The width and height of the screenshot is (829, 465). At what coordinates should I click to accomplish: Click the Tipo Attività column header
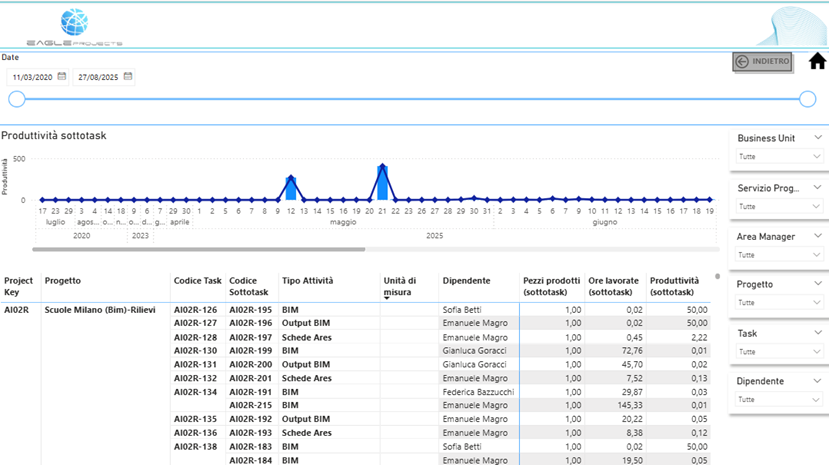pos(308,281)
